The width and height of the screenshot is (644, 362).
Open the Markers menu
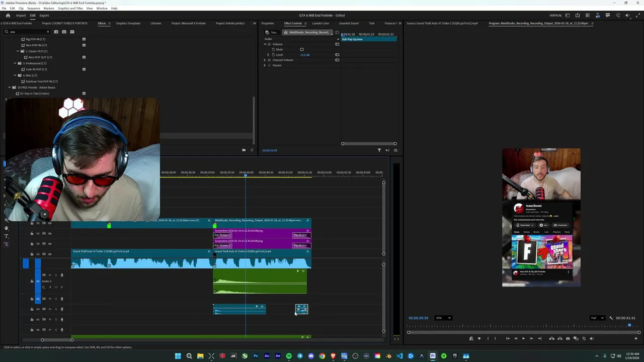click(49, 8)
